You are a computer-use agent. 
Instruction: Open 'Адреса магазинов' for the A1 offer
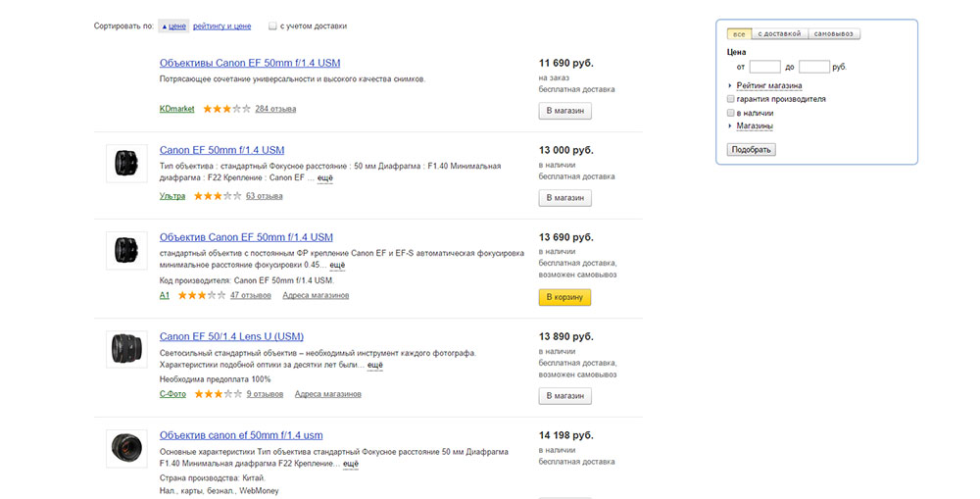point(316,295)
